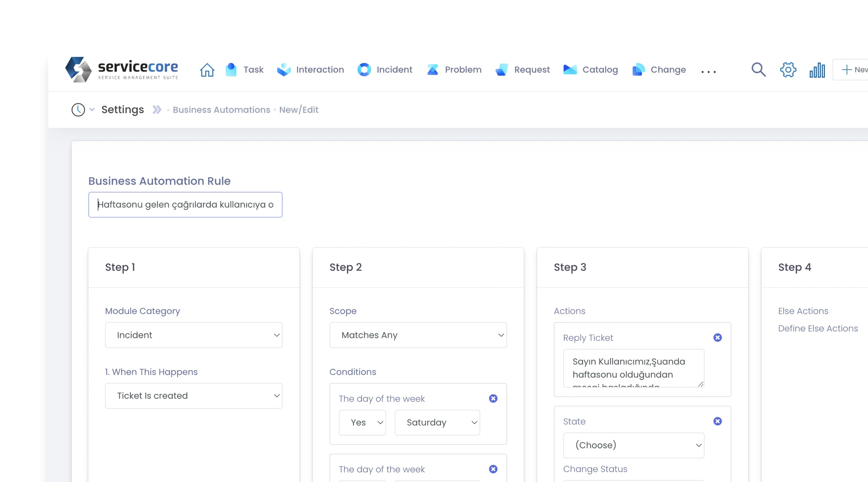This screenshot has width=868, height=482.
Task: Remove the second day-of-week condition
Action: tap(493, 469)
